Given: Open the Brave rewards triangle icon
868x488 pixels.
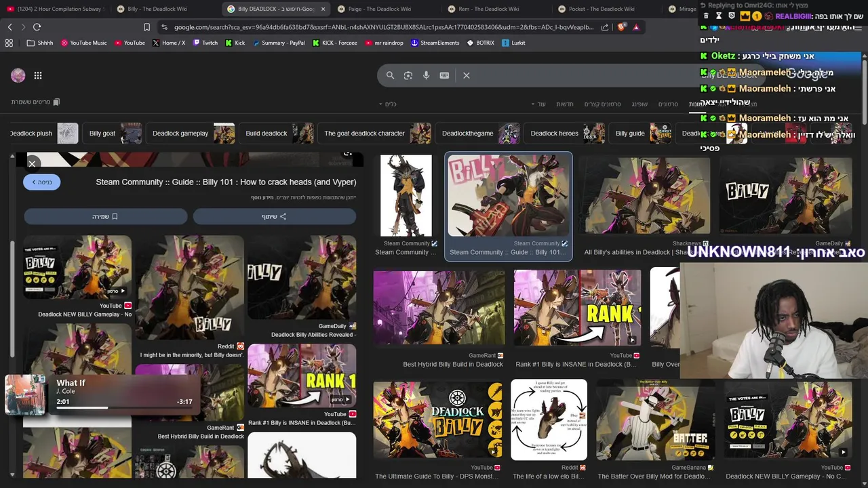Looking at the screenshot, I should (636, 27).
